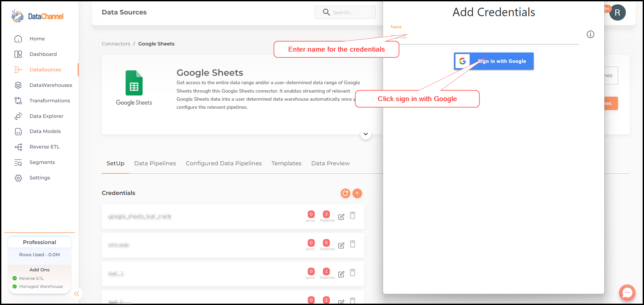
Task: Click the Credentials section heading
Action: point(118,193)
